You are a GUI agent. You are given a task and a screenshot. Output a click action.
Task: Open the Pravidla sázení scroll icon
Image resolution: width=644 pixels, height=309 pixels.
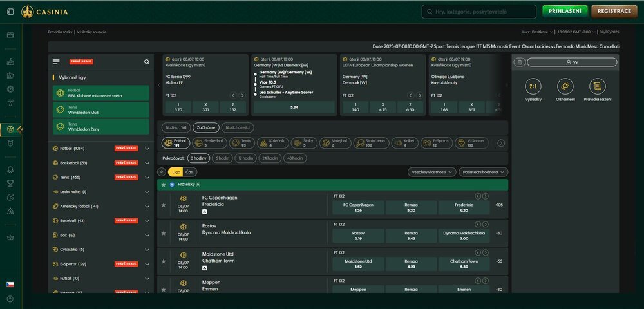(x=597, y=87)
